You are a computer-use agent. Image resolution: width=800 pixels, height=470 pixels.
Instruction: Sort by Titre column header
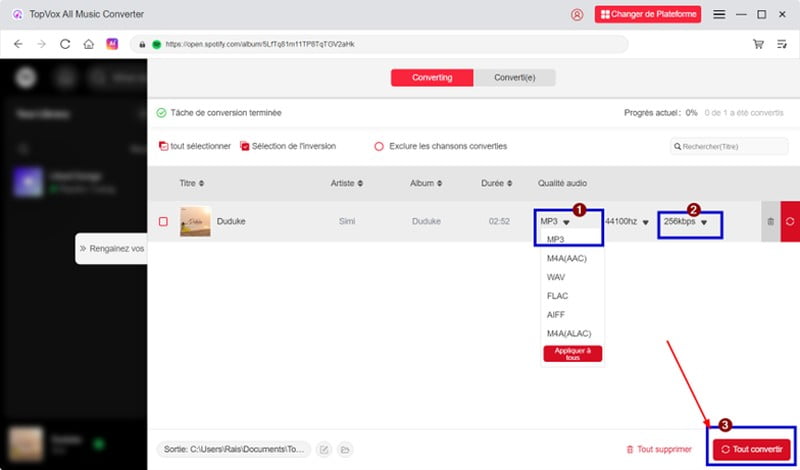click(192, 183)
